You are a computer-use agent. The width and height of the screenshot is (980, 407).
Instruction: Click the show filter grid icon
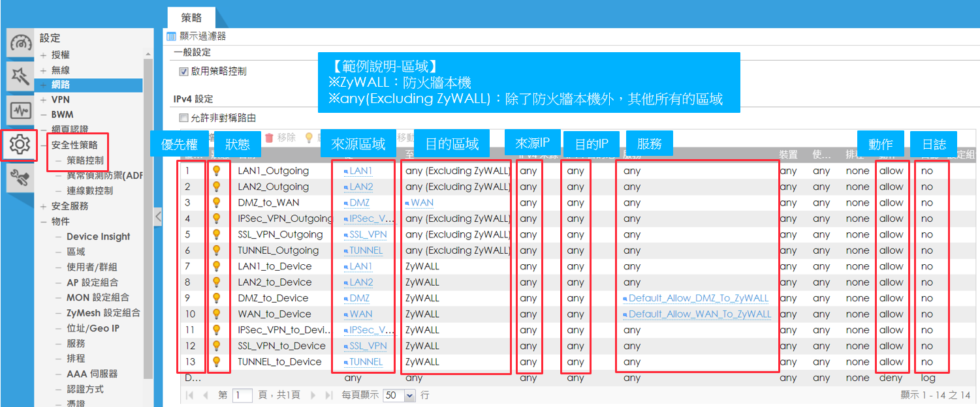[x=172, y=37]
